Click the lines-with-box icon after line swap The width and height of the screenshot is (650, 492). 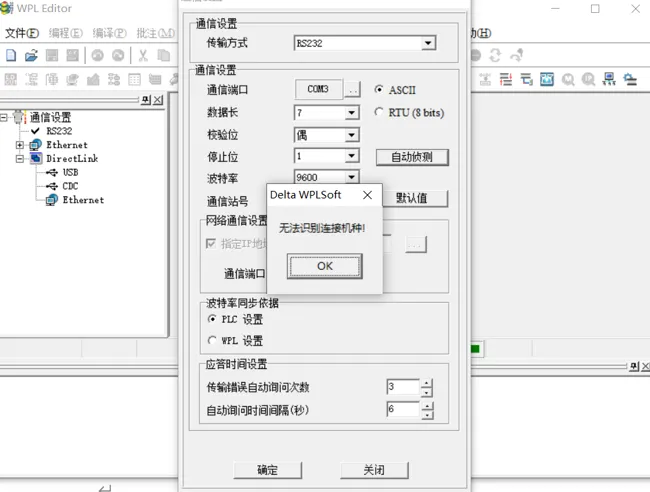(x=526, y=79)
